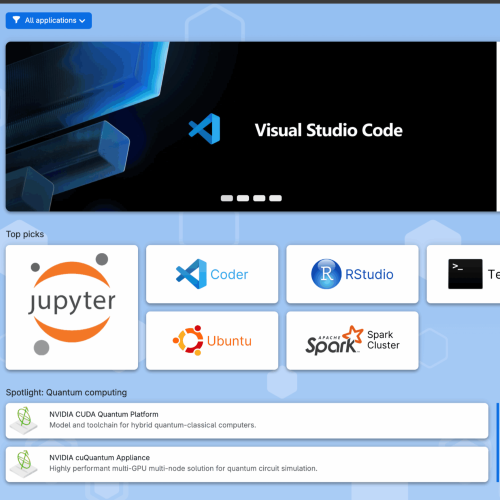The image size is (500, 500).
Task: Click the Apache Spark logo icon
Action: tap(334, 340)
